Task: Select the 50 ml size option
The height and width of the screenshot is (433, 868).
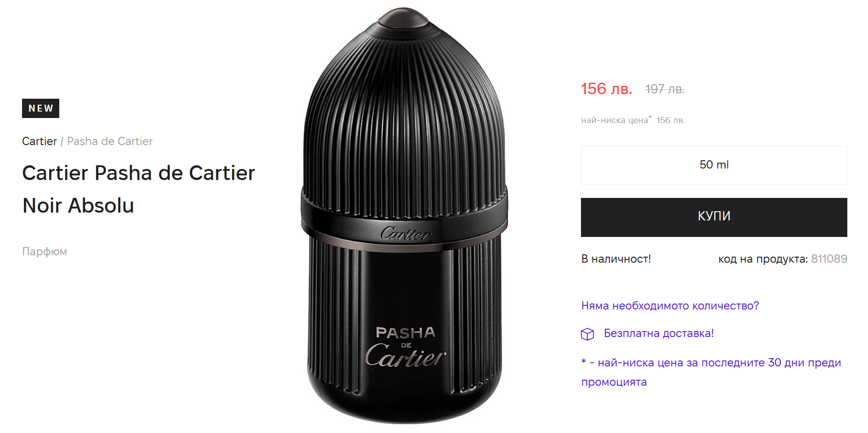Action: tap(714, 165)
